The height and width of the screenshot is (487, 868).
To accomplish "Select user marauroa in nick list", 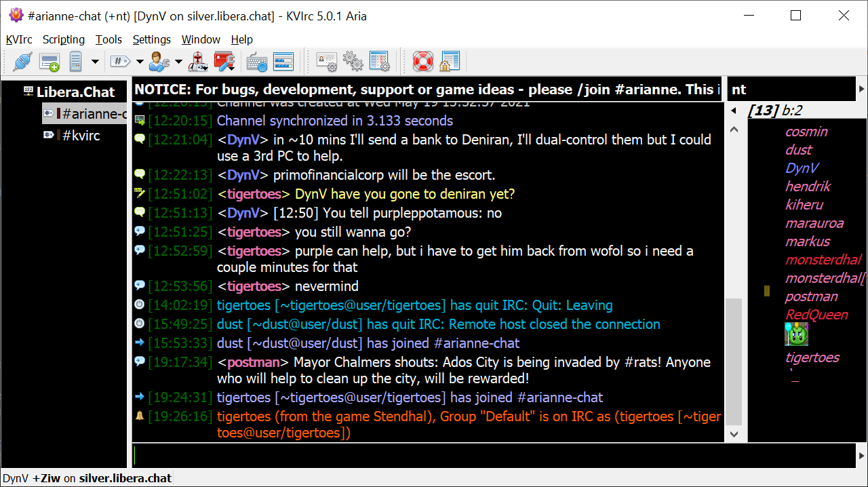I will coord(814,223).
